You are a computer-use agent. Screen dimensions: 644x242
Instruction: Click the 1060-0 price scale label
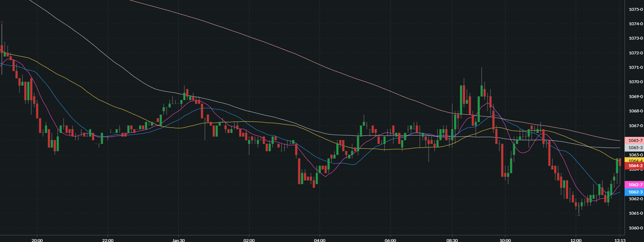tap(636, 228)
